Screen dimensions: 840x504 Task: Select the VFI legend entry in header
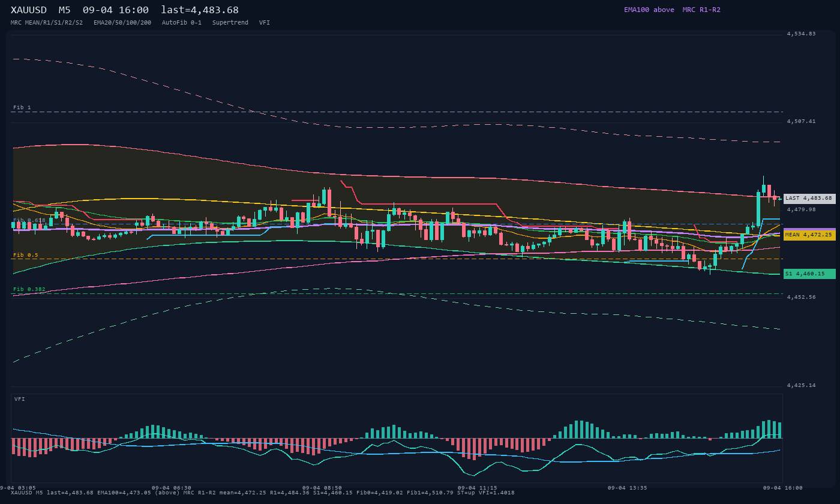265,23
